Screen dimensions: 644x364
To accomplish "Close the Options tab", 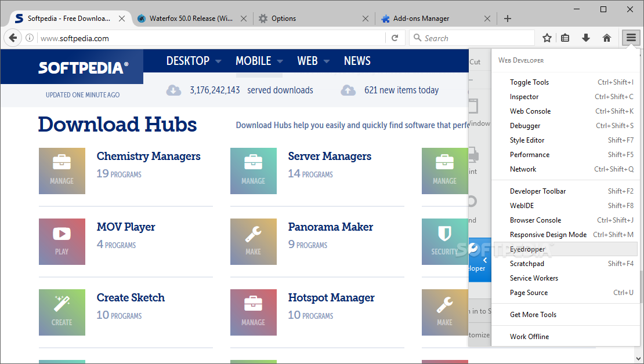I will point(366,19).
